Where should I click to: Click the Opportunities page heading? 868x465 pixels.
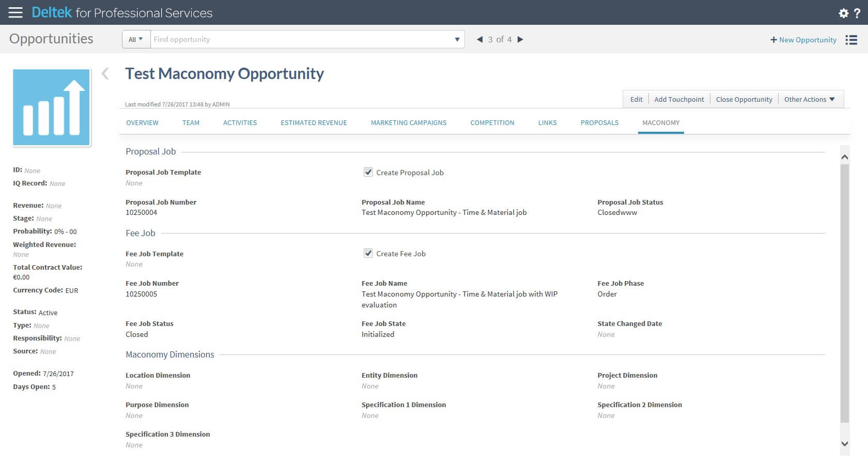coord(51,39)
